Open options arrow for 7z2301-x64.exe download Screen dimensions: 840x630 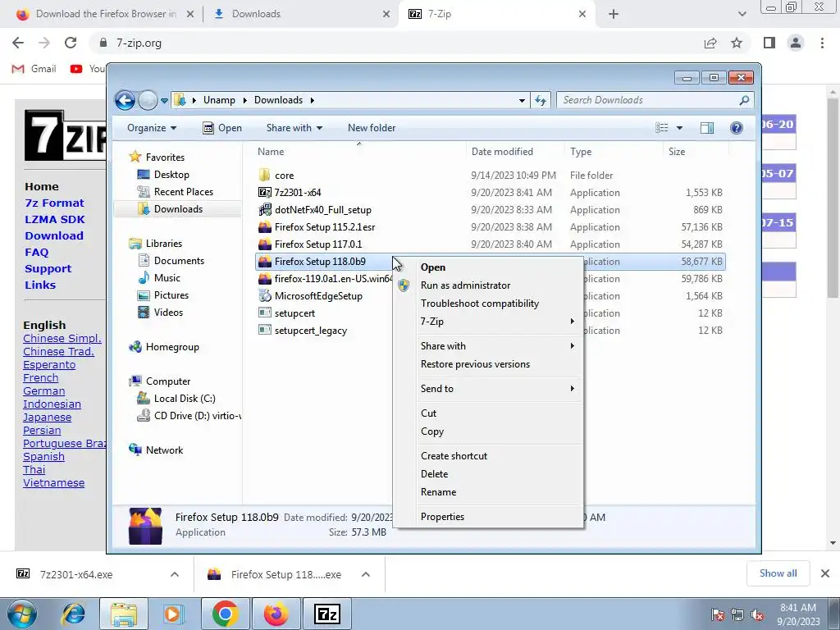pos(175,574)
